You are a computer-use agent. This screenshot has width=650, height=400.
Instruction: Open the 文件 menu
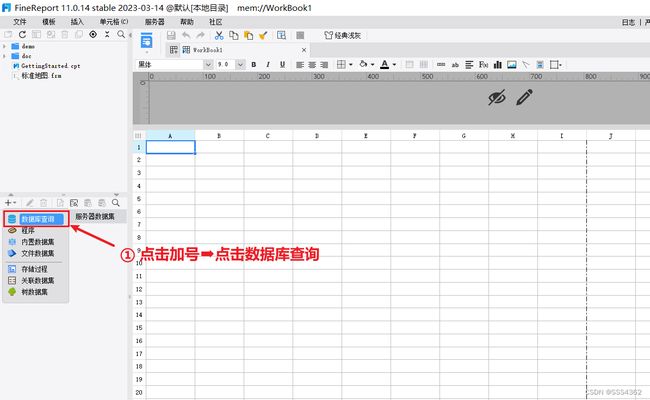pyautogui.click(x=19, y=22)
